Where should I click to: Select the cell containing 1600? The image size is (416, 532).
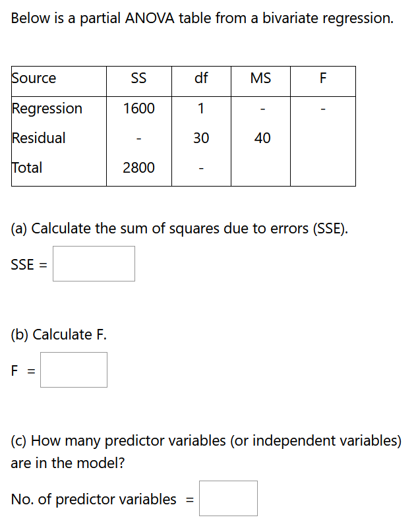pos(138,108)
